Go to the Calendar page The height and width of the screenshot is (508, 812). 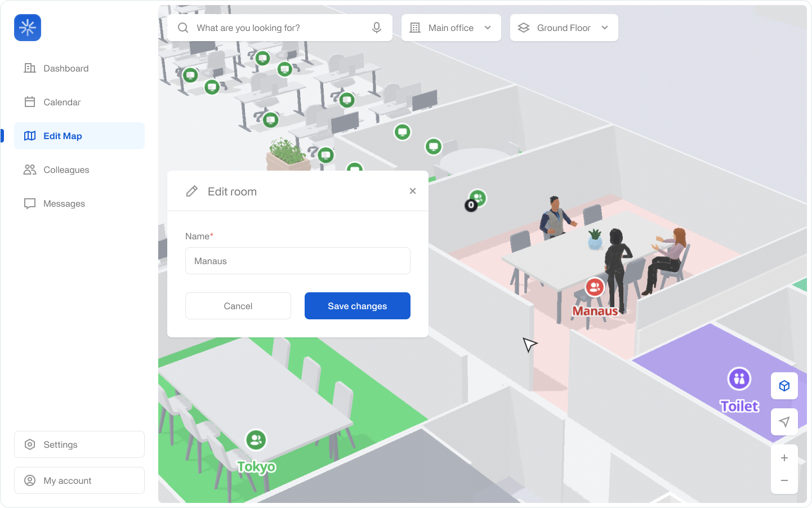pos(62,102)
